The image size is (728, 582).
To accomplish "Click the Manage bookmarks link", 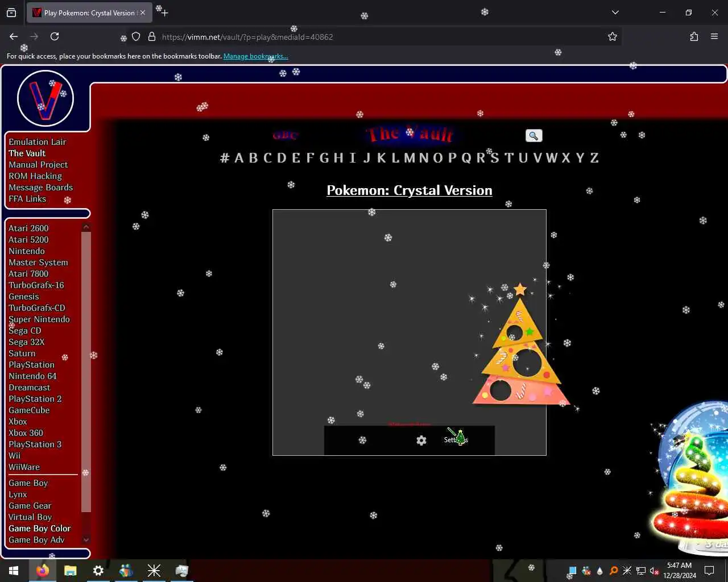I will tap(255, 56).
